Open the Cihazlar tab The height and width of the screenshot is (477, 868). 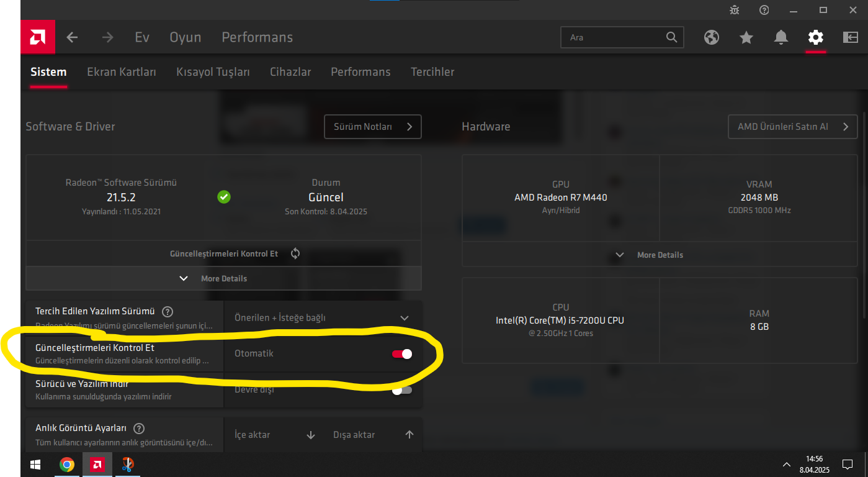coord(290,72)
